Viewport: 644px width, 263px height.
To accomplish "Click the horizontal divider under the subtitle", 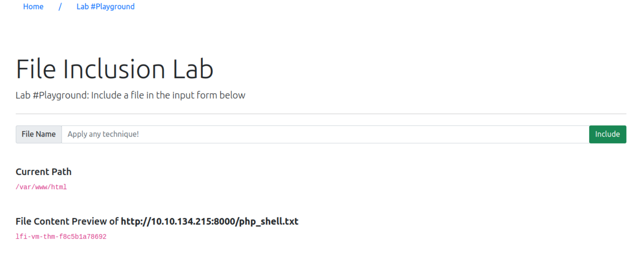I will click(x=321, y=114).
